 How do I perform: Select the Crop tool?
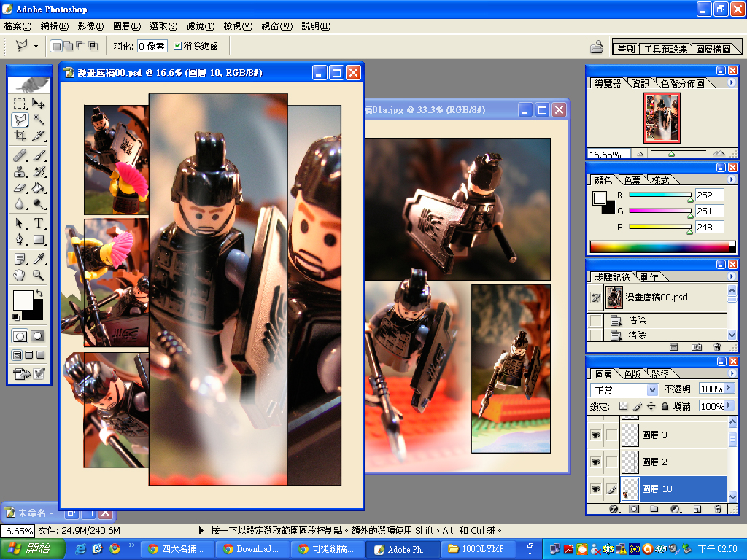20,136
